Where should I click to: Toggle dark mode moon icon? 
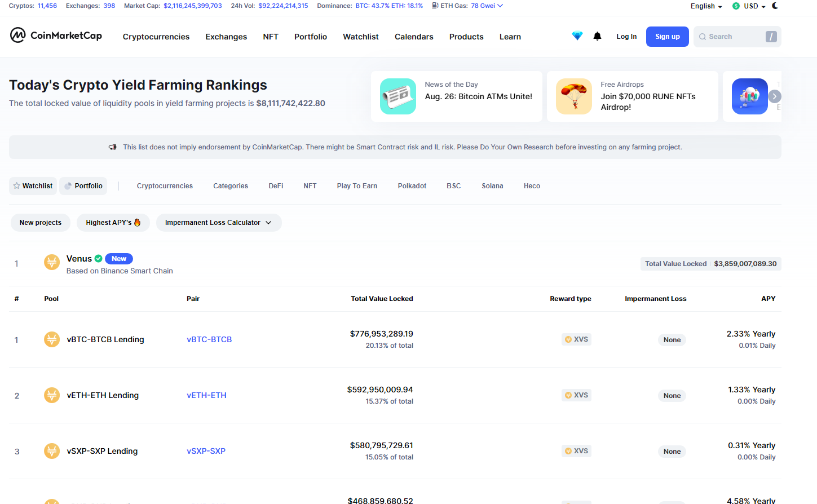pos(775,6)
